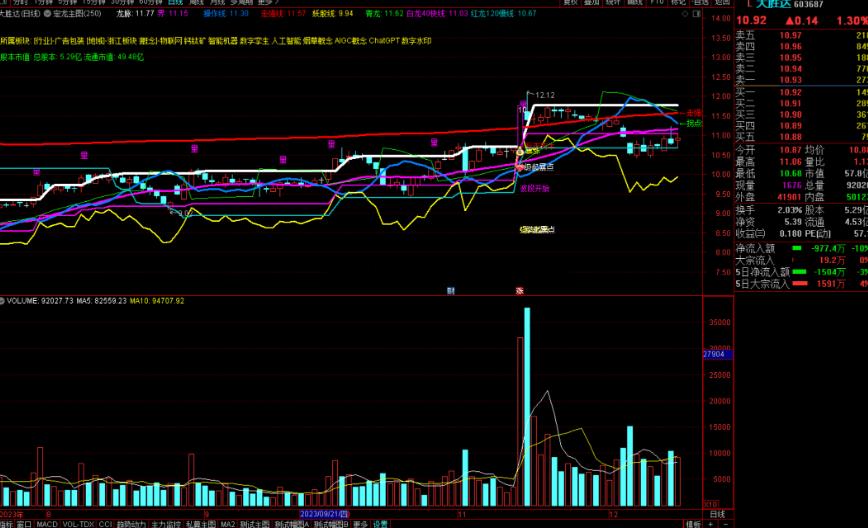This screenshot has height=528, width=868.
Task: Click the 白龙40根线 11.03 legend entry
Action: (437, 13)
